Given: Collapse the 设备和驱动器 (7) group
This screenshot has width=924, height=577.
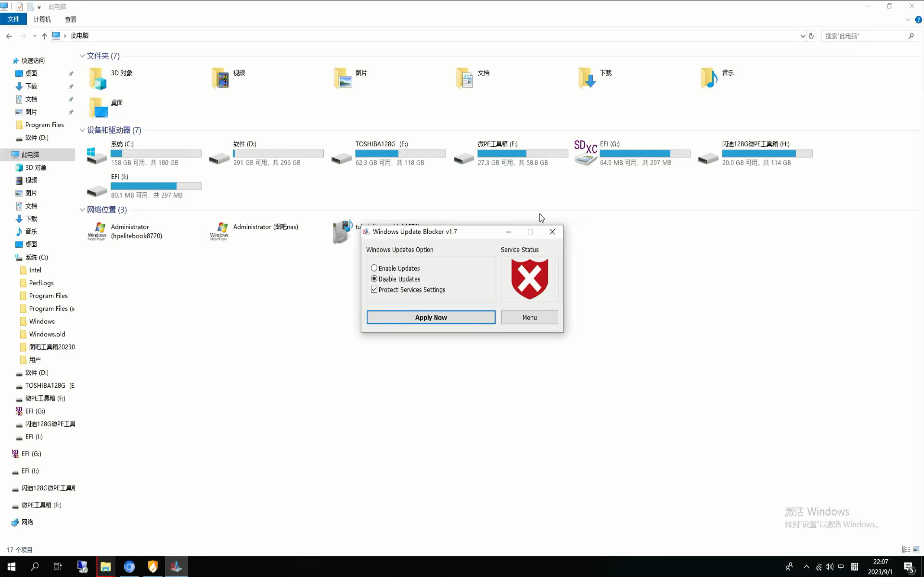Looking at the screenshot, I should tap(82, 130).
